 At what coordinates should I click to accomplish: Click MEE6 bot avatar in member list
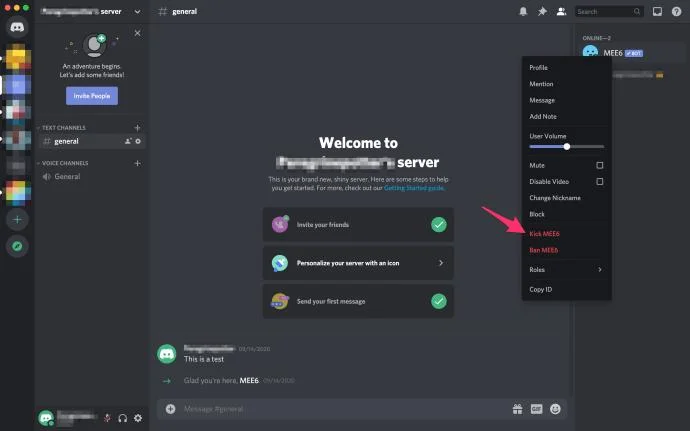pos(590,52)
